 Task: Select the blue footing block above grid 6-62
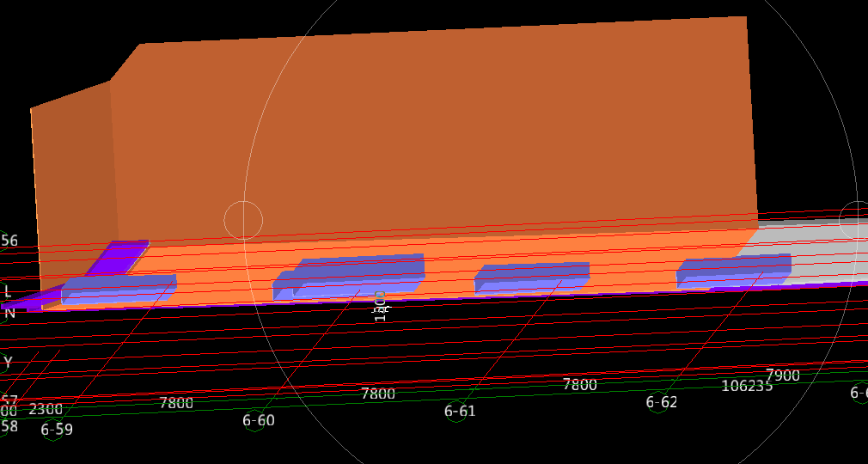coord(733,270)
